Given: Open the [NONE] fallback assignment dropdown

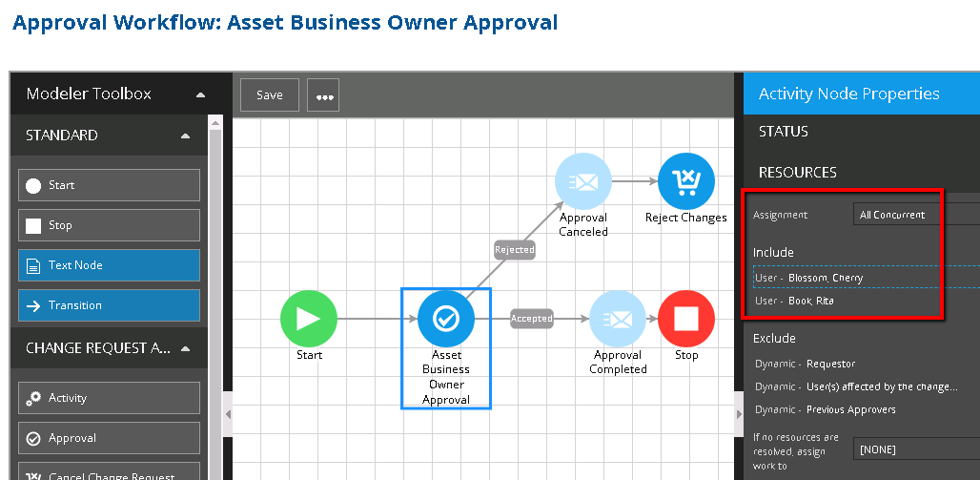Looking at the screenshot, I should coord(915,449).
